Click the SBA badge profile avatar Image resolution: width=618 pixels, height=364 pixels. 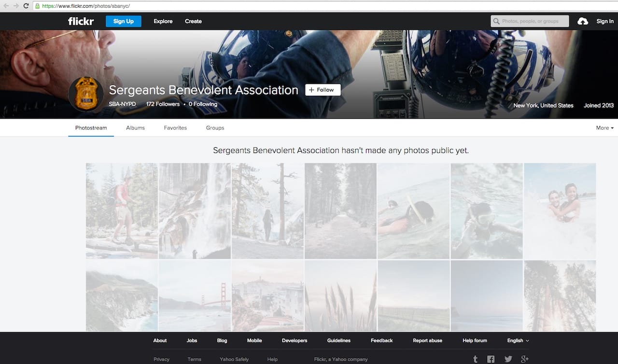[86, 95]
